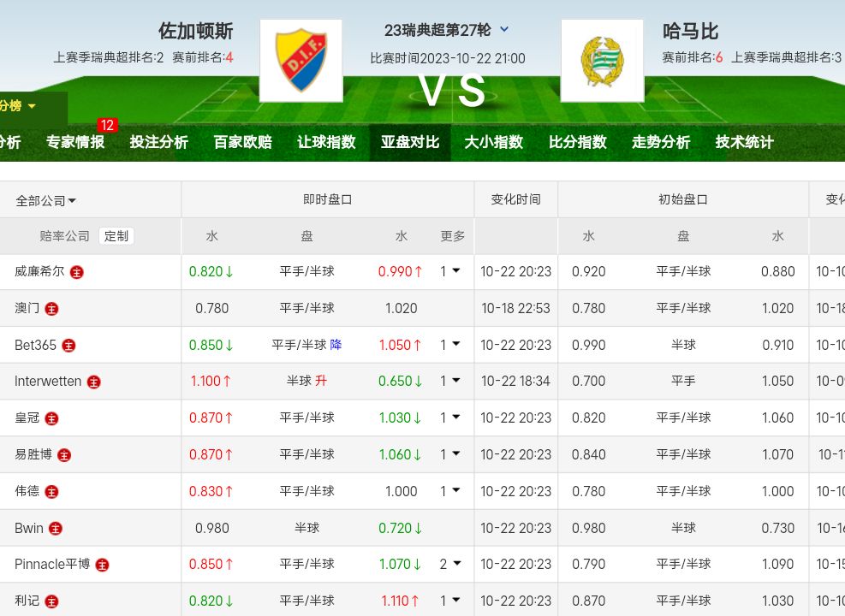Click red 主 badge next to 威廉希尔
845x616 pixels.
(x=77, y=272)
